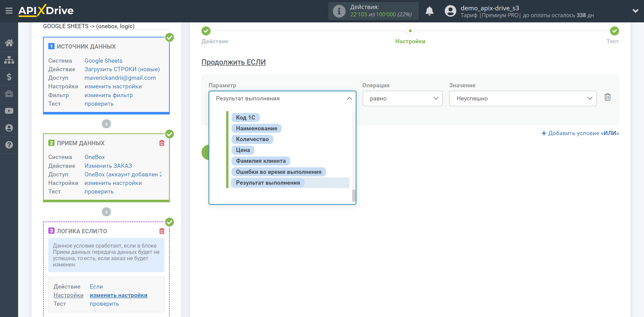Click Если action link in logic block
The height and width of the screenshot is (317, 644).
(96, 287)
